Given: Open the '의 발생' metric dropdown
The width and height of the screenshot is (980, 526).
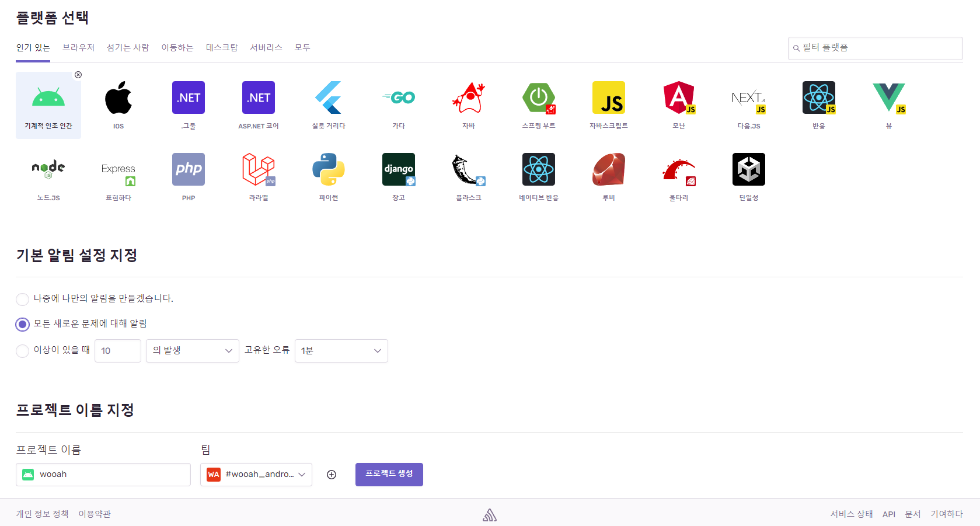Looking at the screenshot, I should (x=193, y=350).
